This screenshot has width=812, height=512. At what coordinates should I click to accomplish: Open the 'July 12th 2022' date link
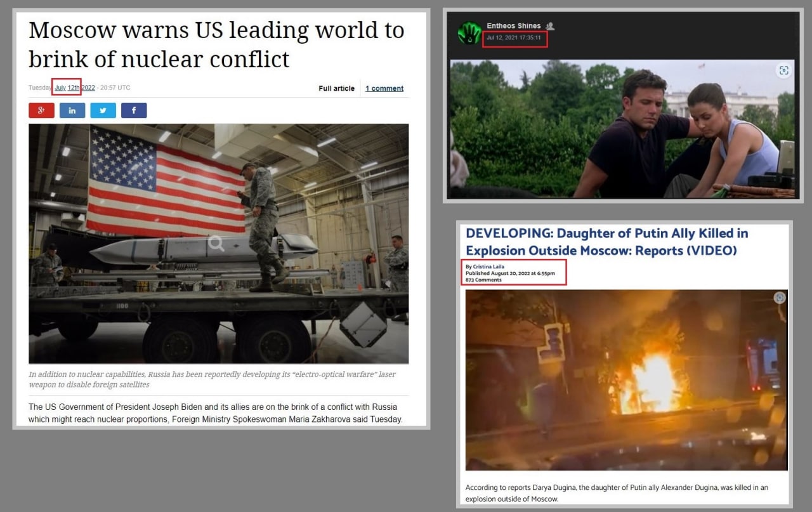click(x=75, y=88)
